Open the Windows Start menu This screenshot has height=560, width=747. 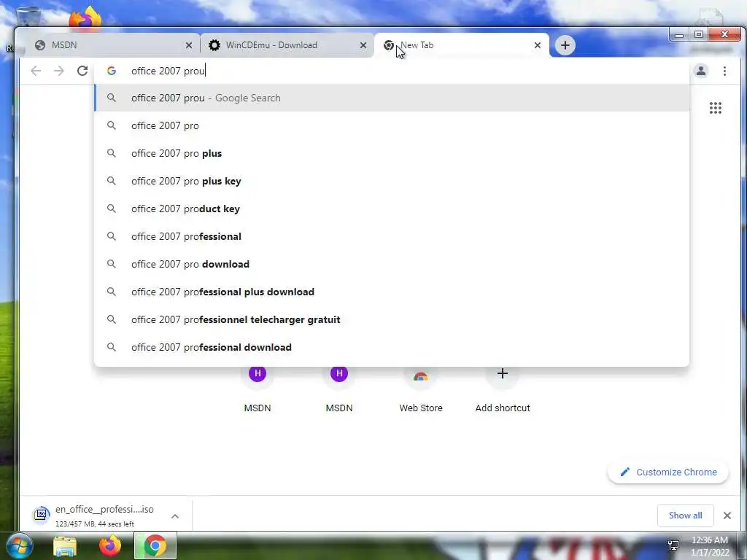point(18,545)
